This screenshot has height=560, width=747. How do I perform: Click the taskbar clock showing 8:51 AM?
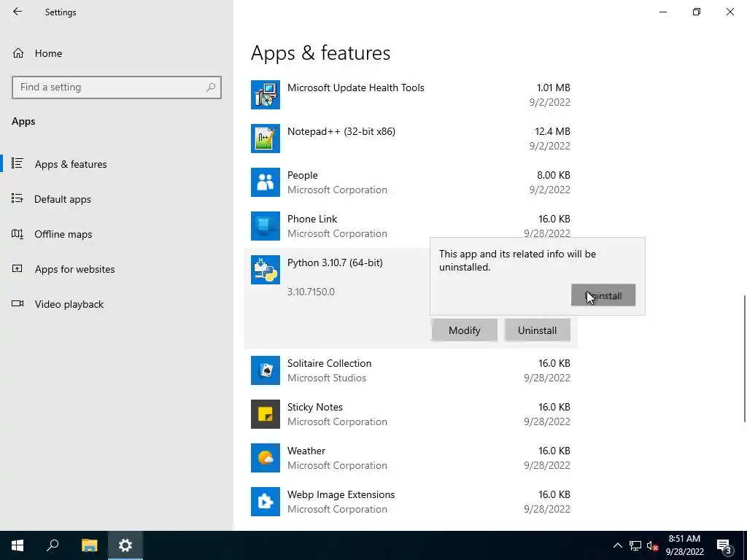[x=684, y=545]
